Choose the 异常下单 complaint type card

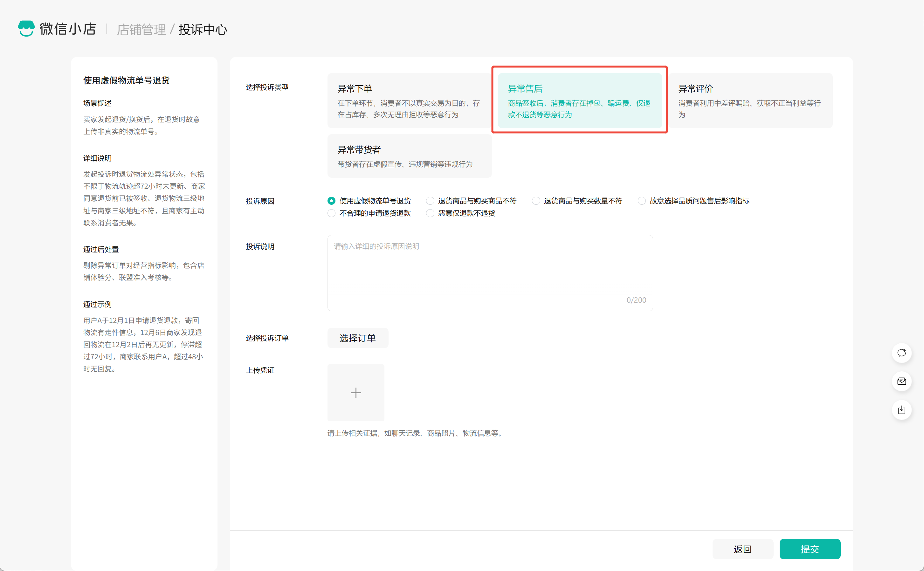(x=409, y=100)
